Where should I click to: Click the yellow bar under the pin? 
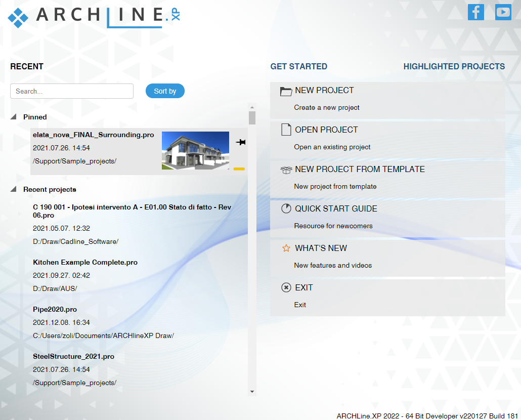pos(239,169)
